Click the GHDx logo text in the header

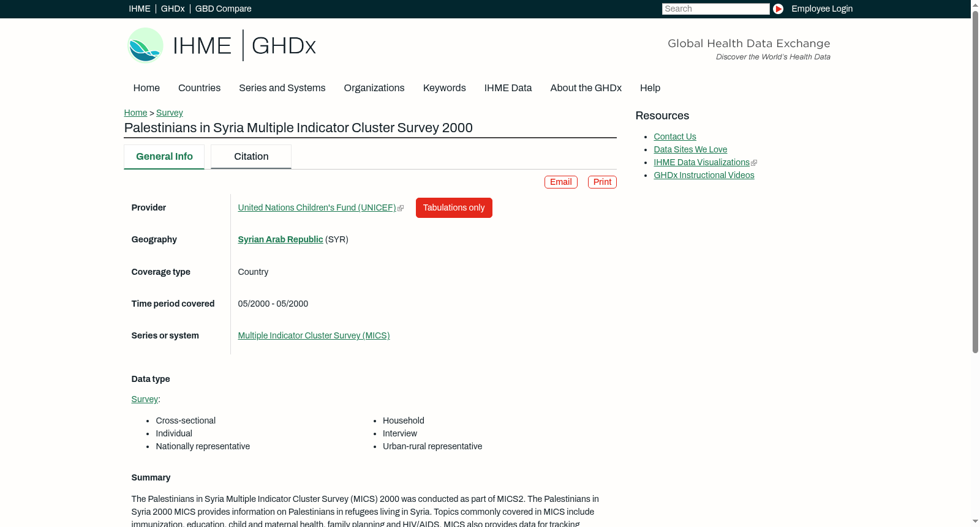[284, 45]
